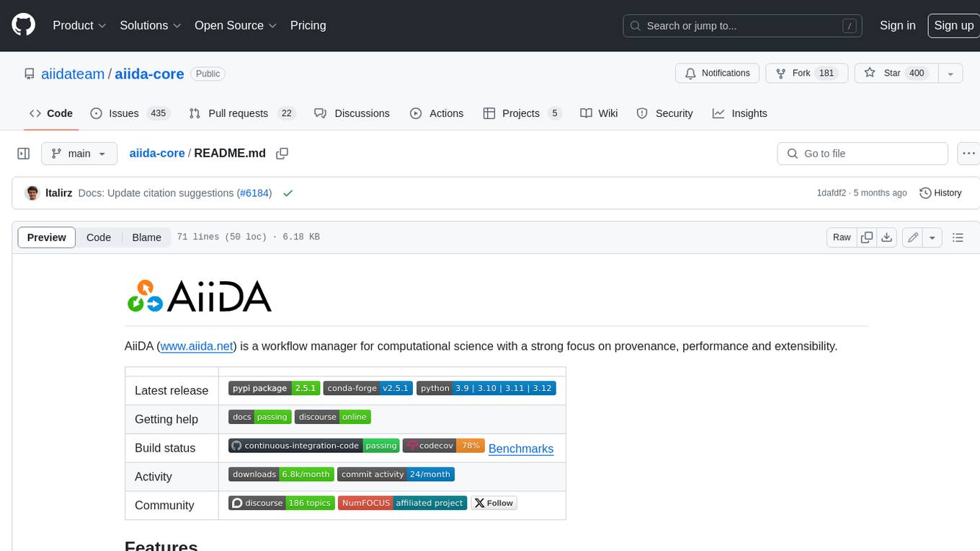Click the NumFOCUS affiliated project badge
980x551 pixels.
click(x=403, y=503)
